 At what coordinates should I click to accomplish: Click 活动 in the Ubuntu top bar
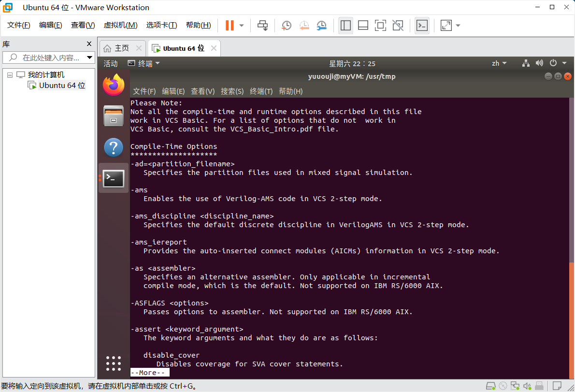pos(110,63)
